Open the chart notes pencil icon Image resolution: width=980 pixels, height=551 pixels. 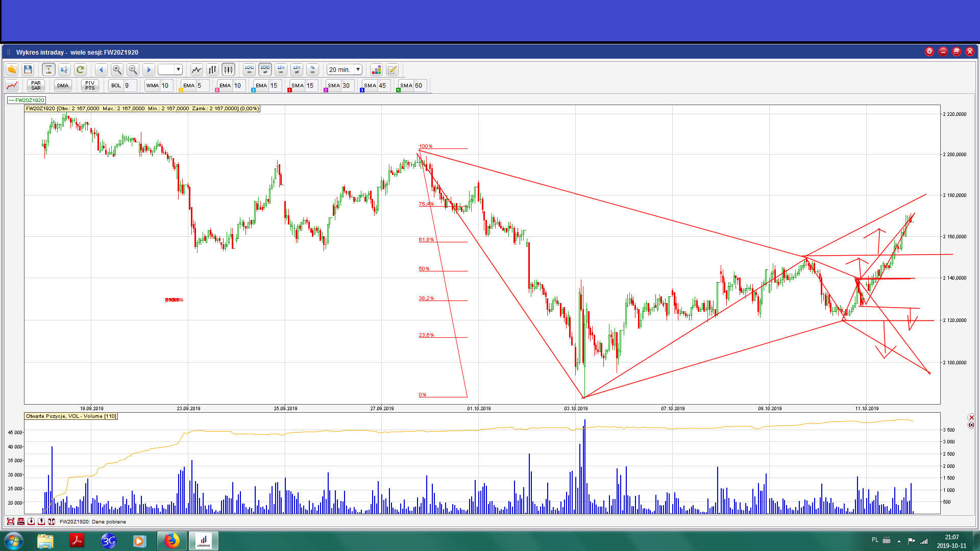392,69
